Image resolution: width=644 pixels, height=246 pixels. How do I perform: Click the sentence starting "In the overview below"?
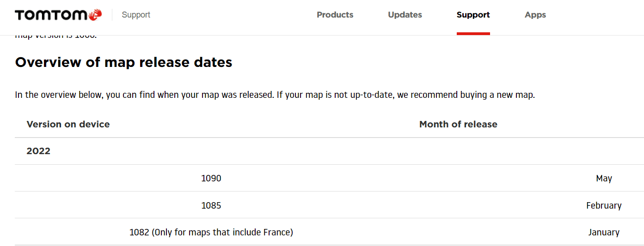[144, 95]
